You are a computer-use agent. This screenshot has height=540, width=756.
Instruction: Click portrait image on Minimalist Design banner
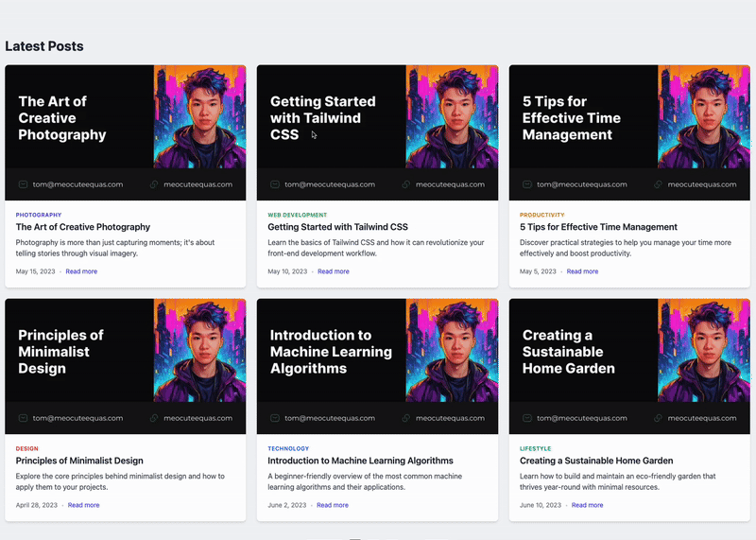pos(199,350)
